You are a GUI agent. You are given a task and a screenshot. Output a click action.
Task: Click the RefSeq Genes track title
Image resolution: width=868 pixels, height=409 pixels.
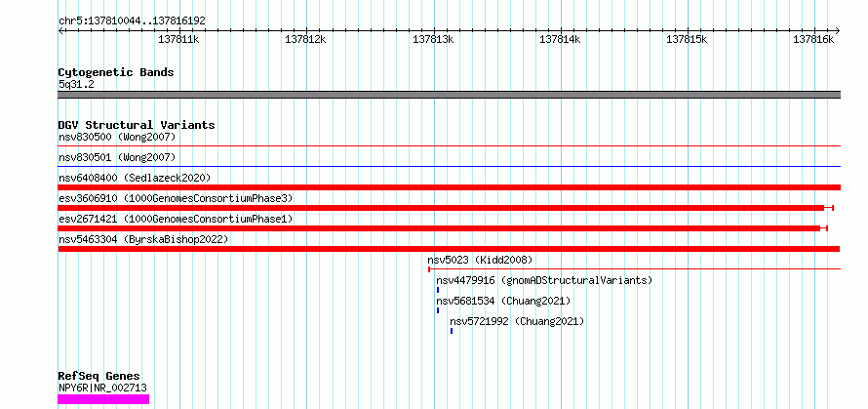(x=99, y=377)
